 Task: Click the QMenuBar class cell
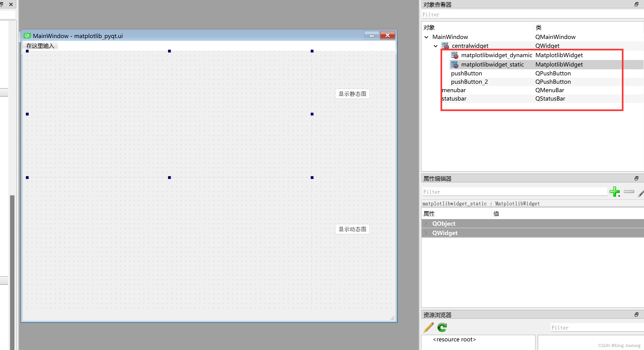click(x=550, y=90)
